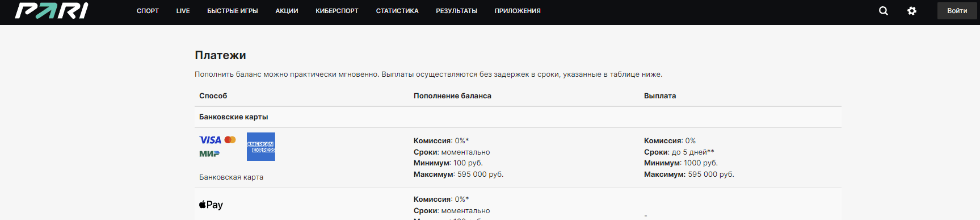The width and height of the screenshot is (980, 220).
Task: Click the PARI logo
Action: click(52, 11)
